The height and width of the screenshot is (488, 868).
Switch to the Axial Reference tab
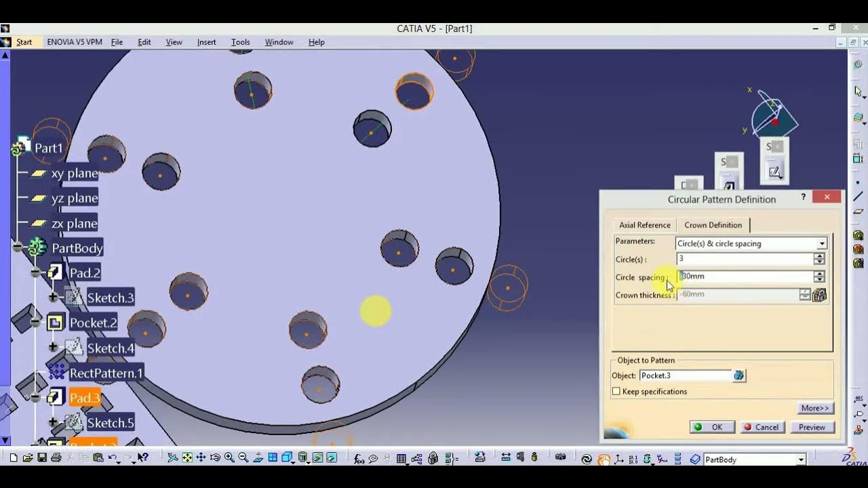coord(644,225)
